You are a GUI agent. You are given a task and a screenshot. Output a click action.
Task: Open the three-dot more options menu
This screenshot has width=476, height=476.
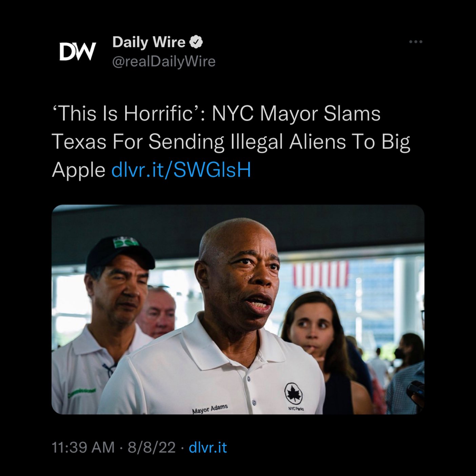[416, 42]
